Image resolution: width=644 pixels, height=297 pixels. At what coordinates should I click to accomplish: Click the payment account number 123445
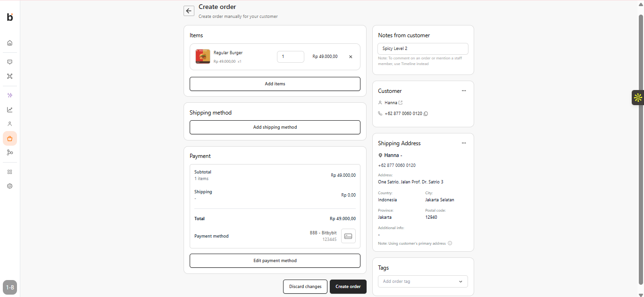click(329, 239)
